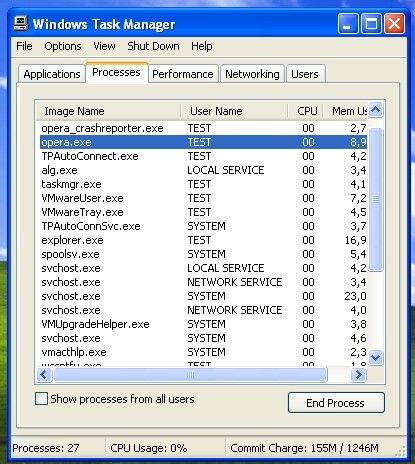The width and height of the screenshot is (415, 464).
Task: Select svchost.exe using 23,0 memory
Action: click(x=202, y=296)
